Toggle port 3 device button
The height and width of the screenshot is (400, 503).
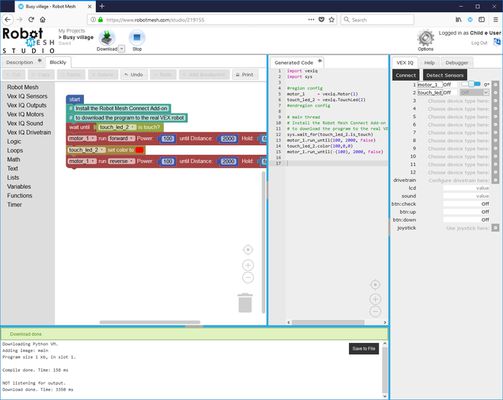pyautogui.click(x=495, y=101)
